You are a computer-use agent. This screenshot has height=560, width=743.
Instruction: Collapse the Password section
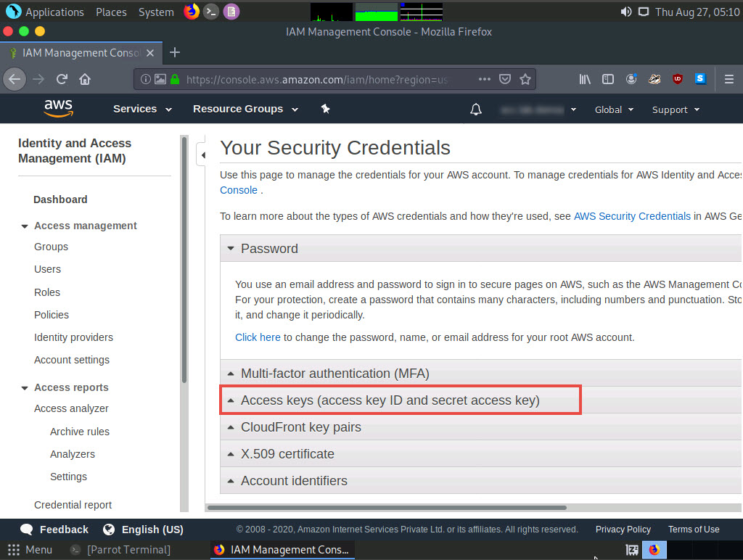269,249
